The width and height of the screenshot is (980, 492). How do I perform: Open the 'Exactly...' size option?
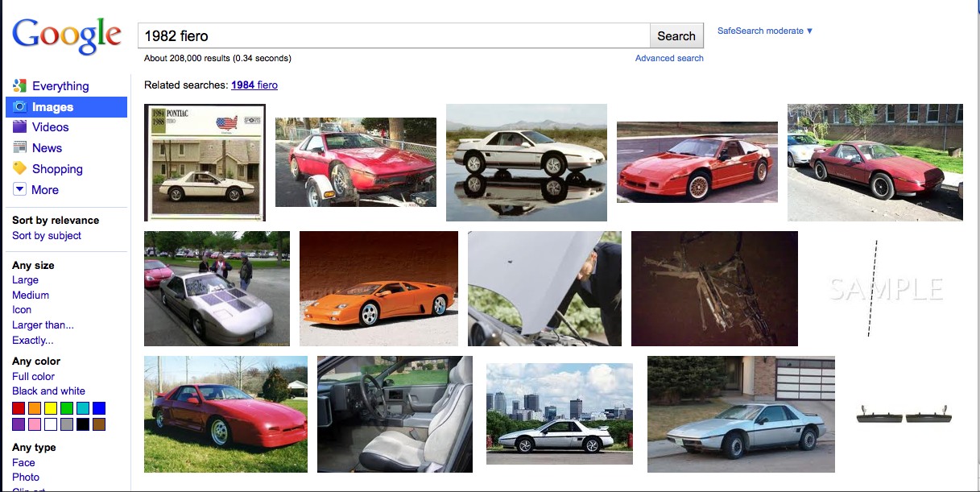tap(33, 340)
